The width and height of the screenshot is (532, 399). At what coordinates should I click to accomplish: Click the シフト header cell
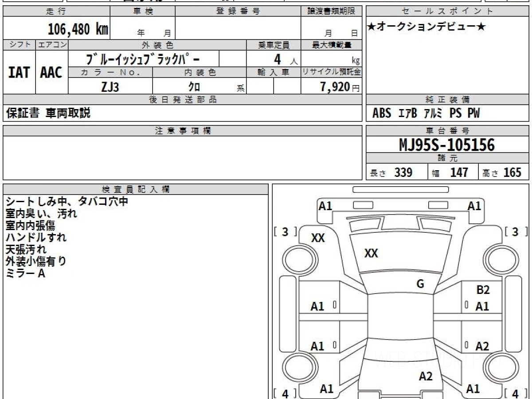tap(19, 45)
